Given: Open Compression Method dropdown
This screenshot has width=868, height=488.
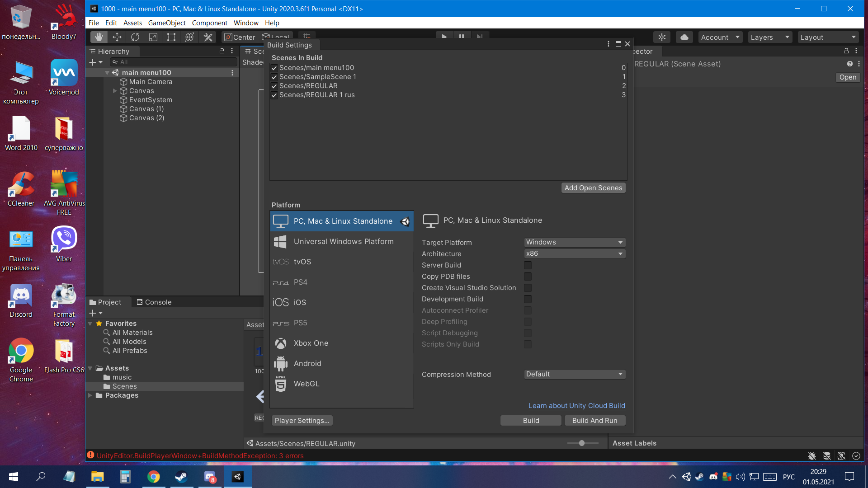Looking at the screenshot, I should coord(575,374).
